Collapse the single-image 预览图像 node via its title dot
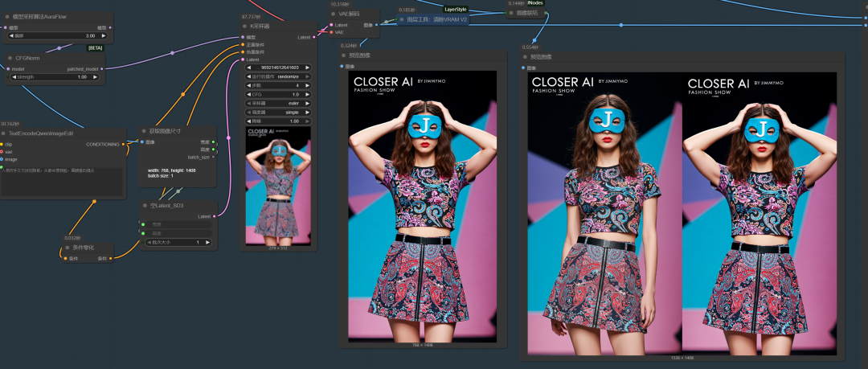 [x=345, y=55]
